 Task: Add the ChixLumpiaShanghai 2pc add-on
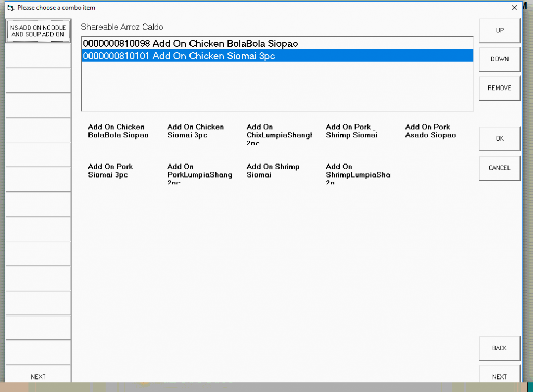click(278, 133)
